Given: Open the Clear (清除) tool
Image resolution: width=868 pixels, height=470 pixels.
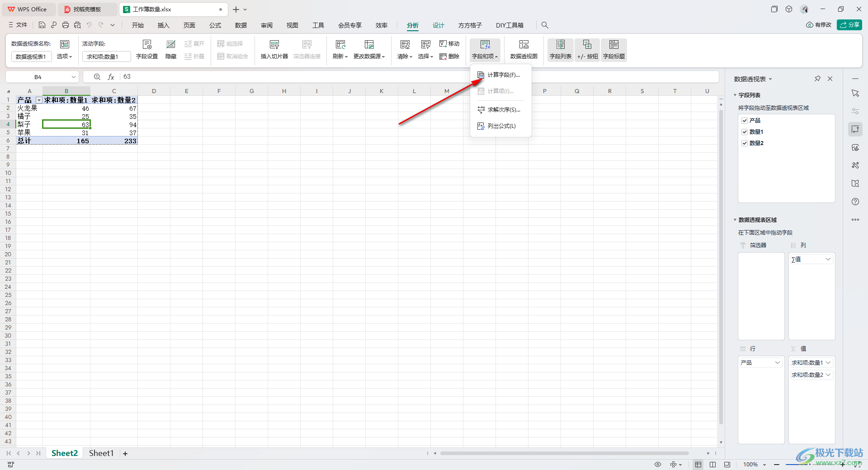Looking at the screenshot, I should [x=405, y=50].
